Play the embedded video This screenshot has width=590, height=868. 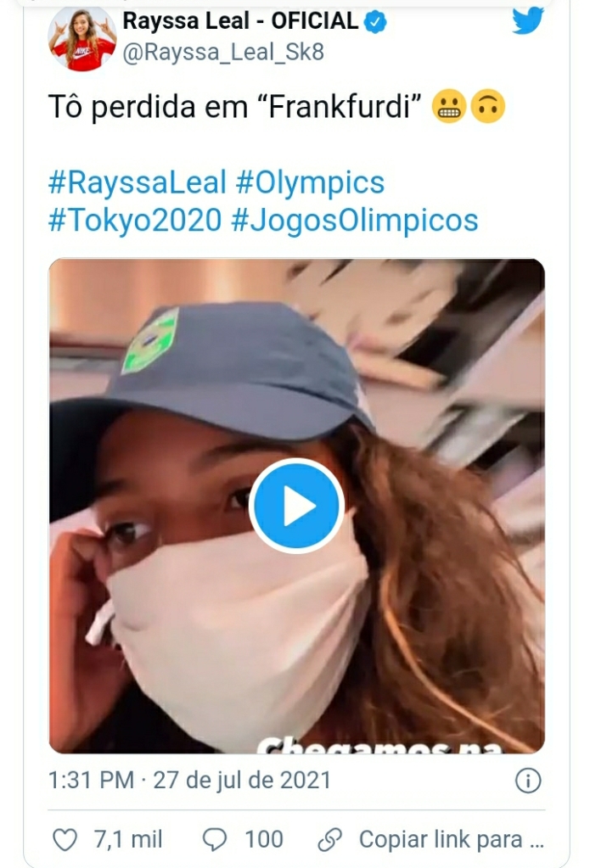pyautogui.click(x=297, y=506)
